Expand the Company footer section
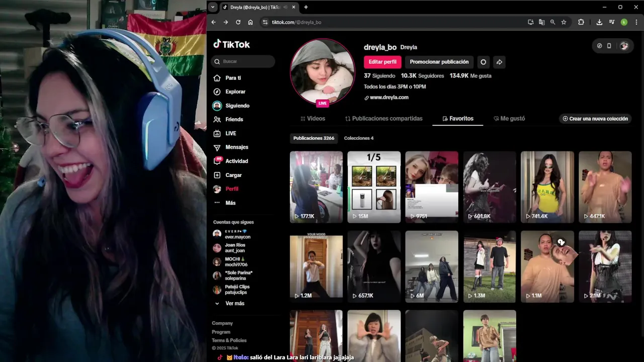Image resolution: width=644 pixels, height=362 pixels. pyautogui.click(x=222, y=323)
